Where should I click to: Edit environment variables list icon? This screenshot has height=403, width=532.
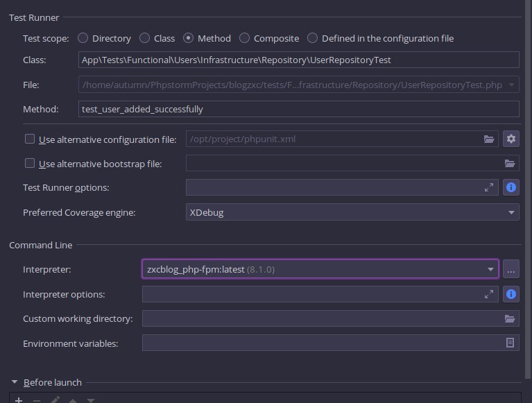[510, 343]
